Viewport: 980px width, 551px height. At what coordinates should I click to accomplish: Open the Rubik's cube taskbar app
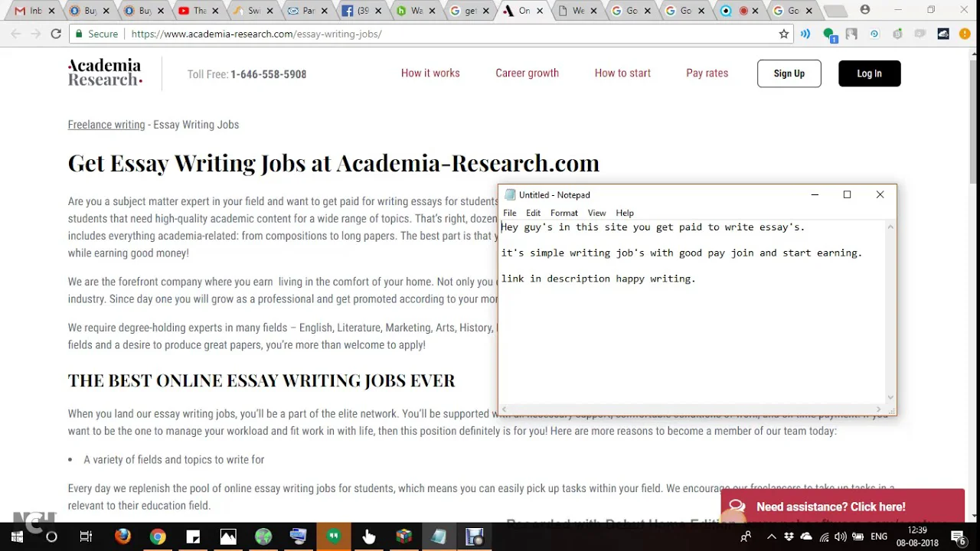404,537
